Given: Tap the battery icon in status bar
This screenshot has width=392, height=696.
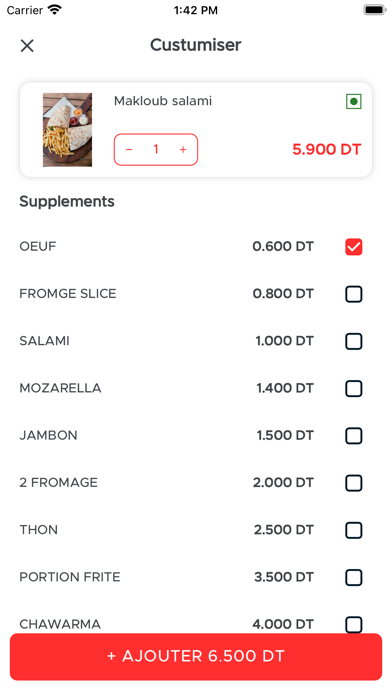Looking at the screenshot, I should [375, 10].
